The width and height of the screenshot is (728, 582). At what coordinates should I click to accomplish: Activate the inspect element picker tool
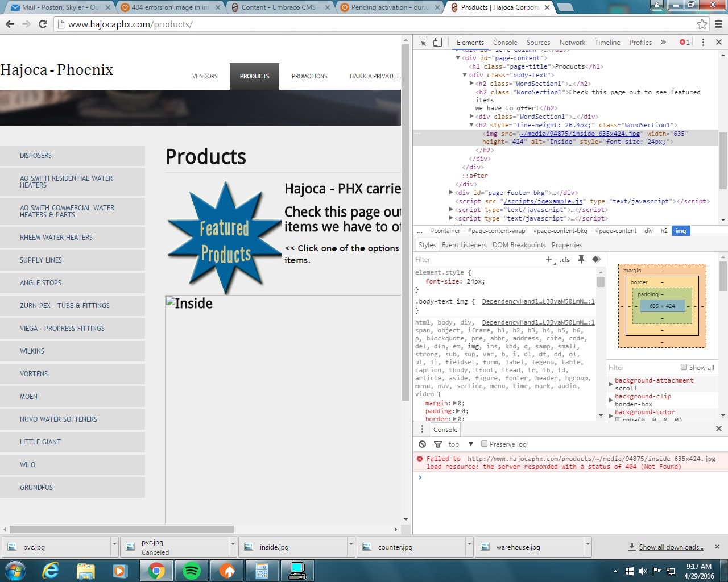(x=422, y=43)
